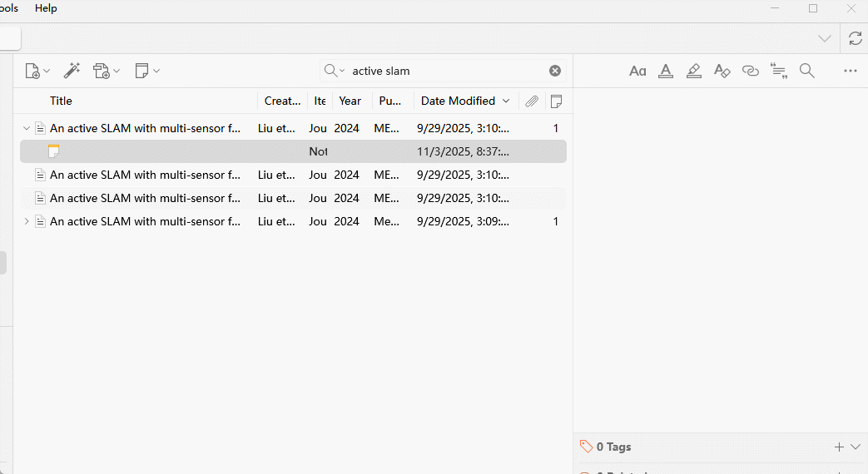Click the orange tag icon
This screenshot has width=868, height=474.
click(x=586, y=447)
